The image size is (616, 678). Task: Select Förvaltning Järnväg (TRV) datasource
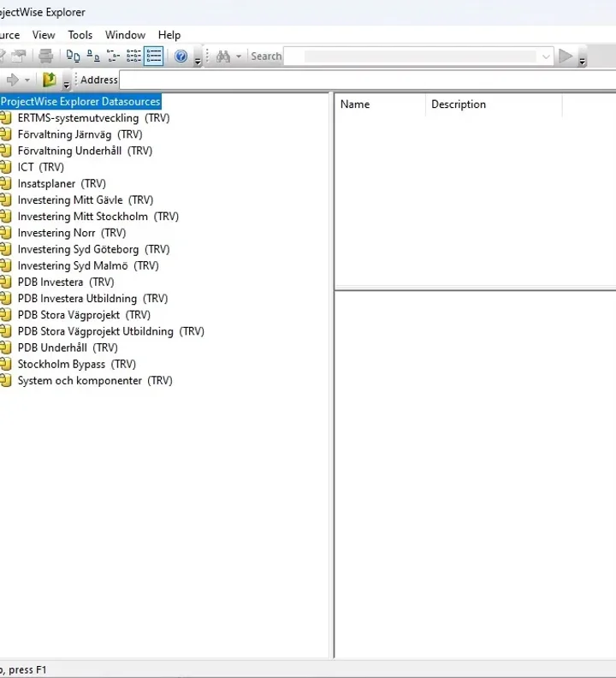[80, 134]
